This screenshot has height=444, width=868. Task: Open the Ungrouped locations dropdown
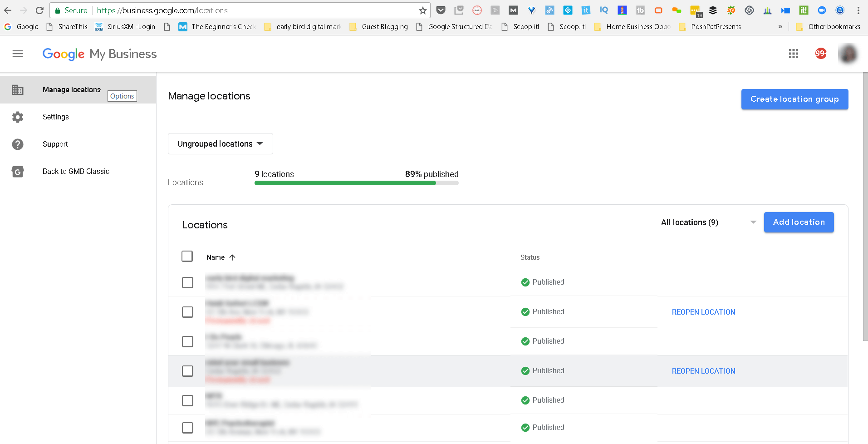tap(220, 143)
